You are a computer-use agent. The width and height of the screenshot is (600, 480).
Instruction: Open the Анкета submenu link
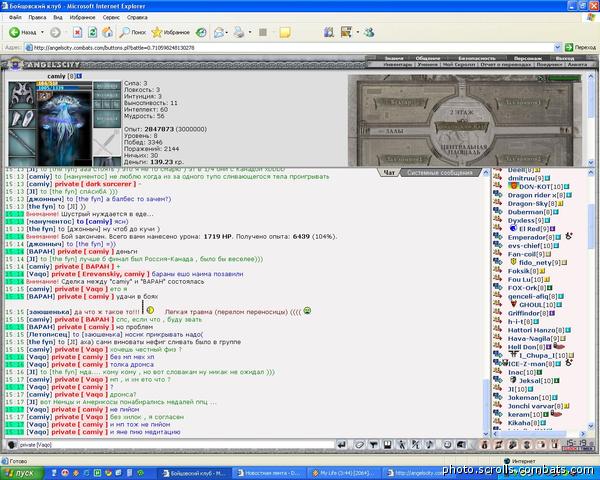click(x=577, y=65)
